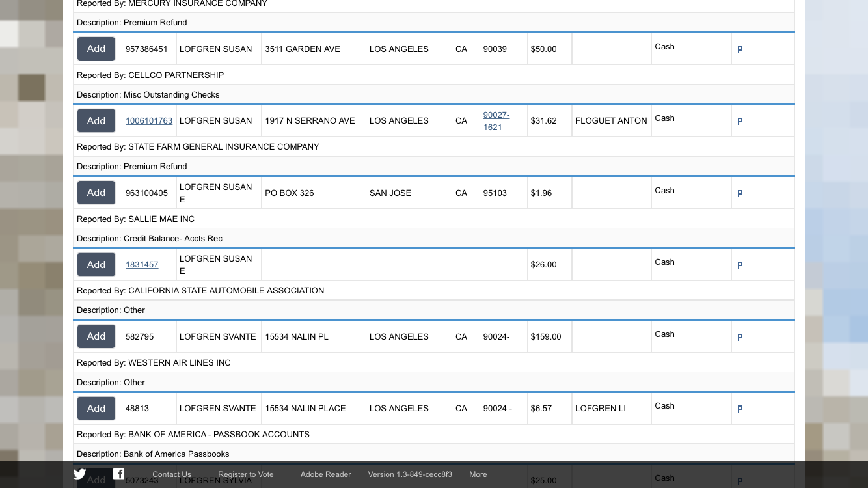Image resolution: width=868 pixels, height=488 pixels.
Task: Click the SAN JOSE city cell
Action: [409, 193]
